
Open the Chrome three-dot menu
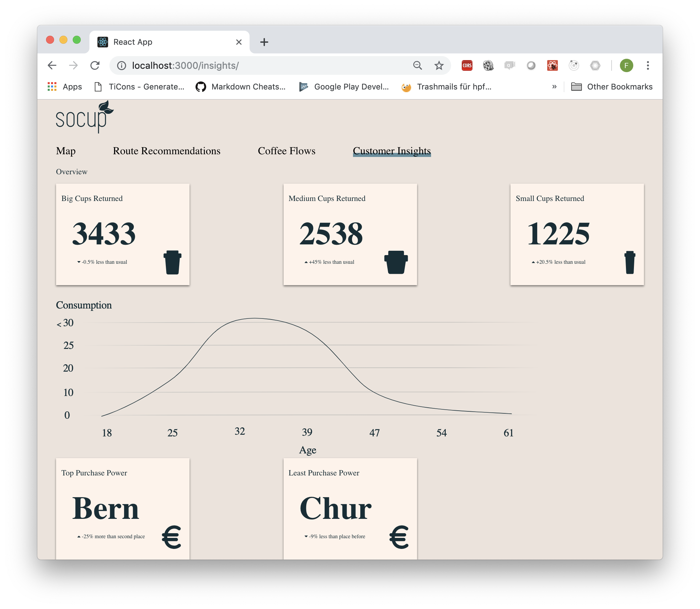click(x=648, y=65)
